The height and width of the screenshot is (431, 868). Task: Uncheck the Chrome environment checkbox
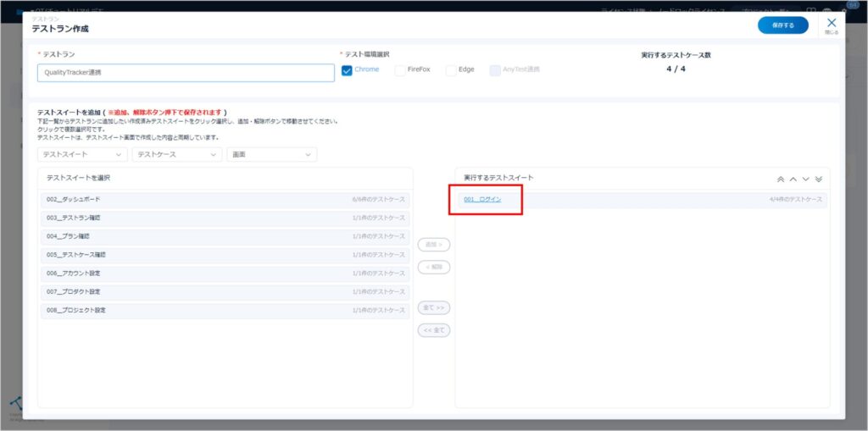pos(347,70)
